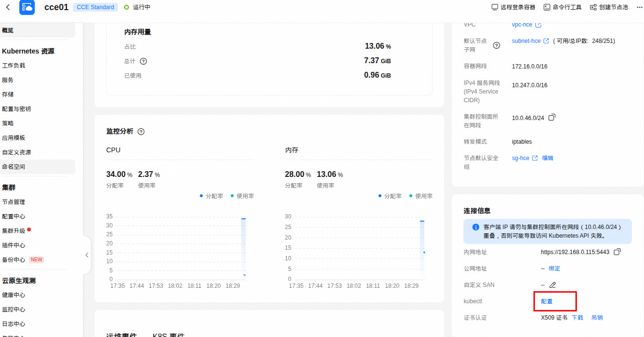Viewport: 644px width, 337px height.
Task: Click the sg-hce security group link
Action: (x=520, y=158)
